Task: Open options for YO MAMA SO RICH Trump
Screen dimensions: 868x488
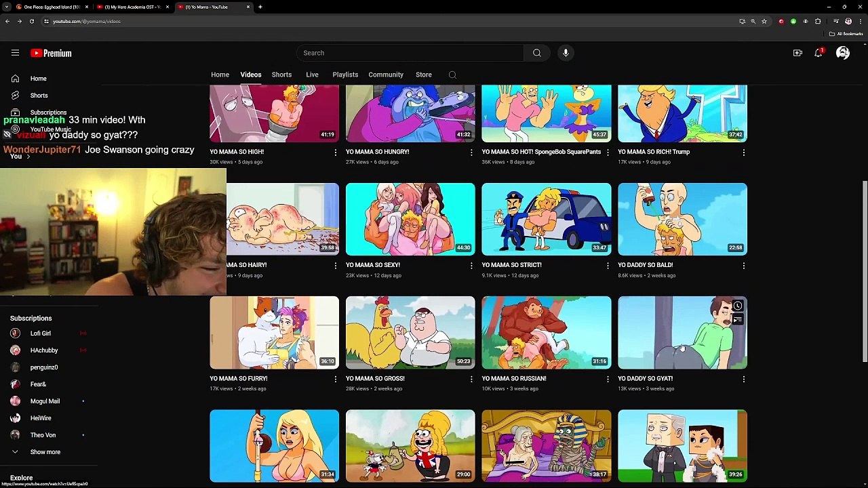Action: [x=744, y=152]
